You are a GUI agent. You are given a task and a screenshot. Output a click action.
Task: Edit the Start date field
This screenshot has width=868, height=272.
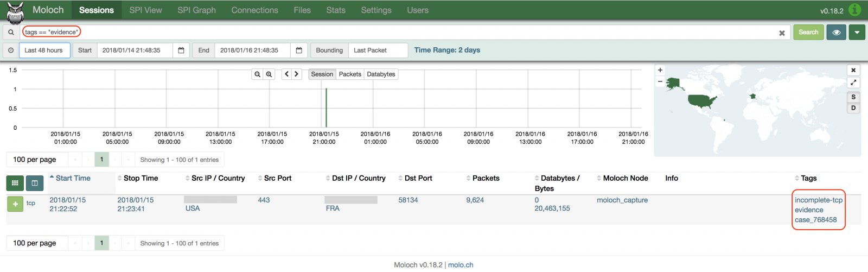pos(135,50)
